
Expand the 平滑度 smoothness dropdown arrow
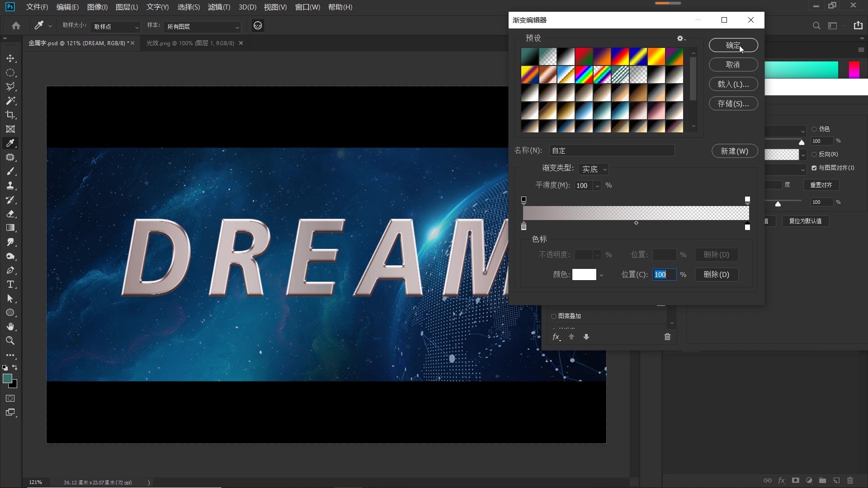pyautogui.click(x=597, y=186)
